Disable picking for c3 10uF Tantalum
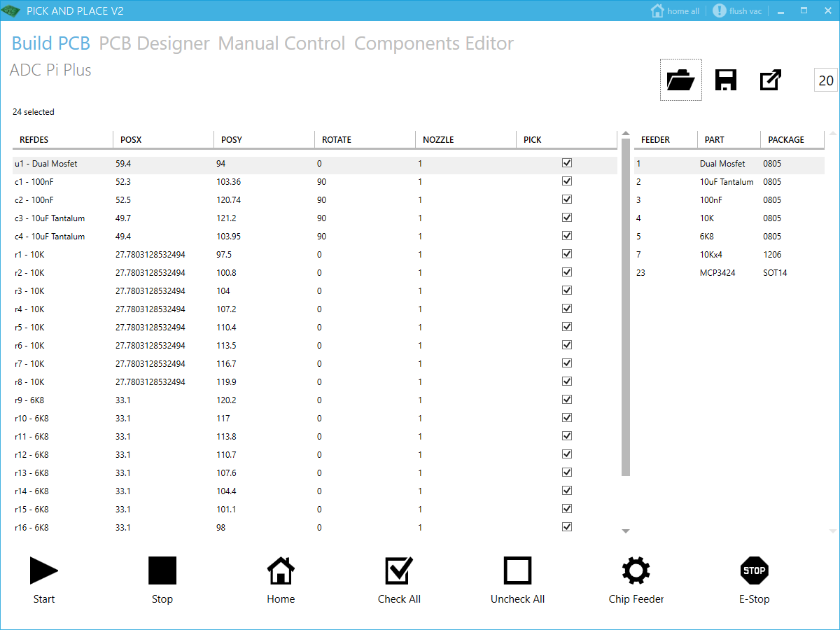 [x=567, y=217]
